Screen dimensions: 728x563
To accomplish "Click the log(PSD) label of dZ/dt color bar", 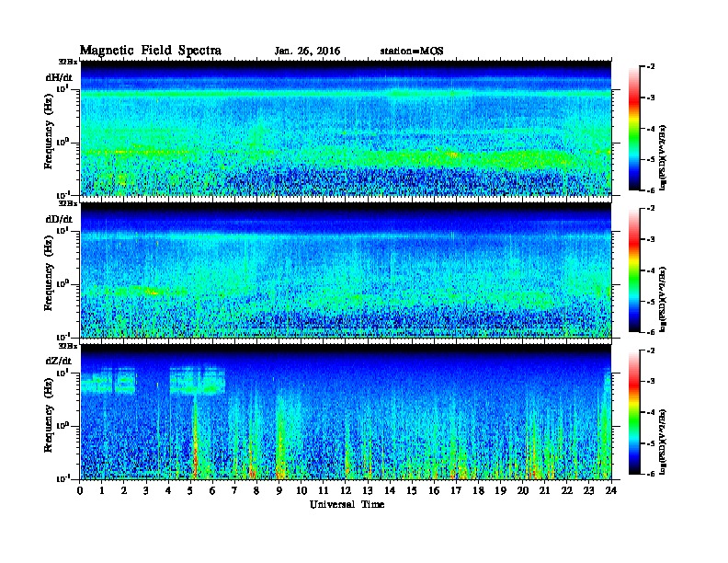I will pyautogui.click(x=664, y=442).
